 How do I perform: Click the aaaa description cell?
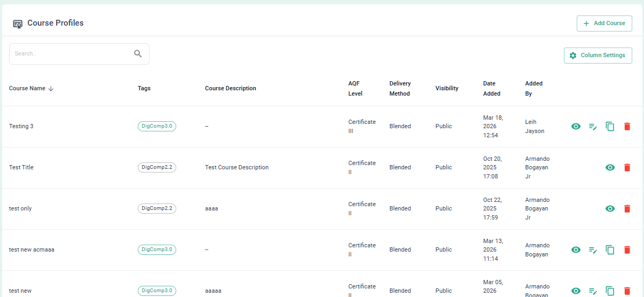[x=211, y=208]
